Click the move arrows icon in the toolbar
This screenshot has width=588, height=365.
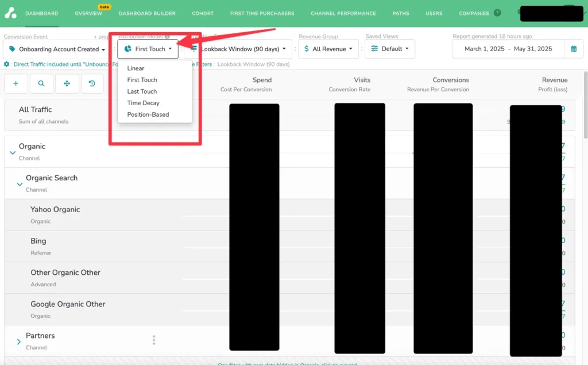point(67,83)
